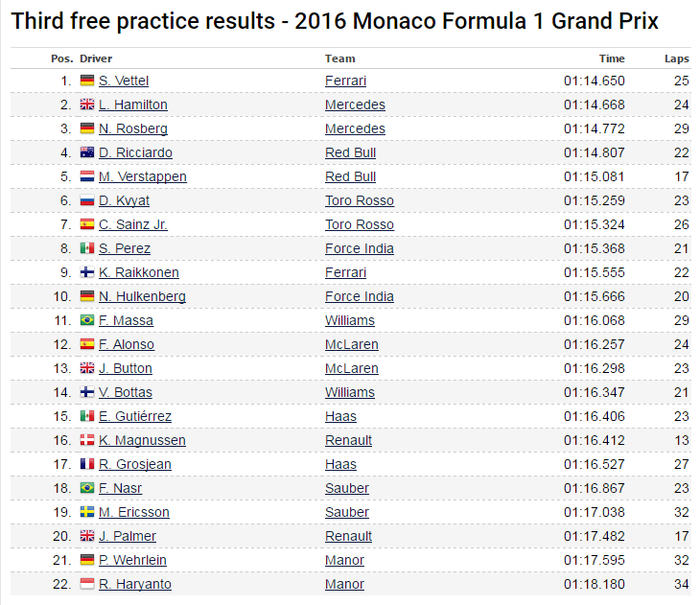Visit the Red Bull link in Ricciardo's row
700x605 pixels.
[x=350, y=152]
